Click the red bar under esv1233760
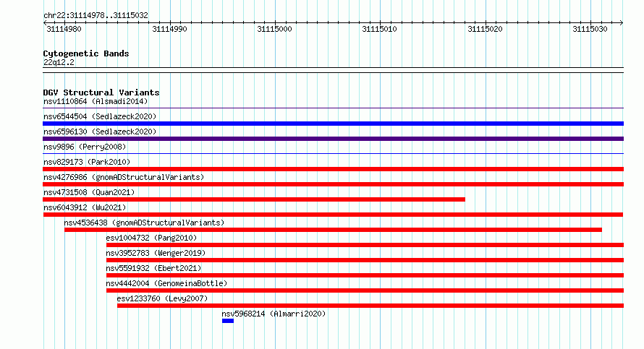644x349 pixels. pyautogui.click(x=370, y=306)
